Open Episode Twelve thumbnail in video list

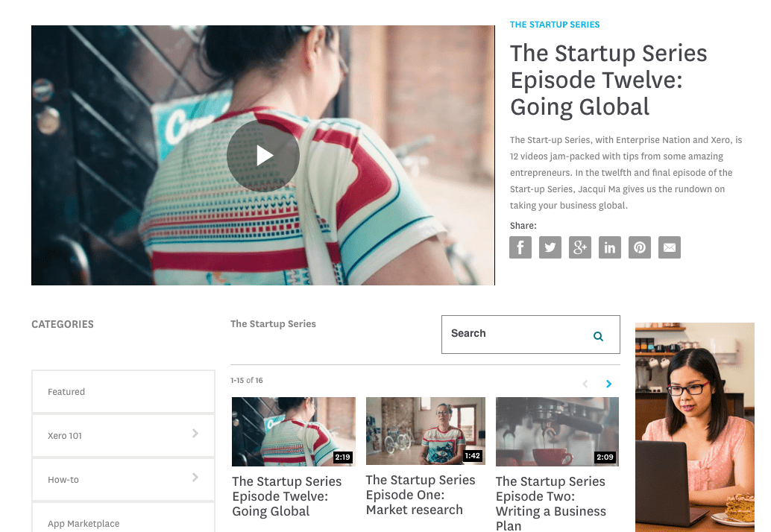point(293,431)
